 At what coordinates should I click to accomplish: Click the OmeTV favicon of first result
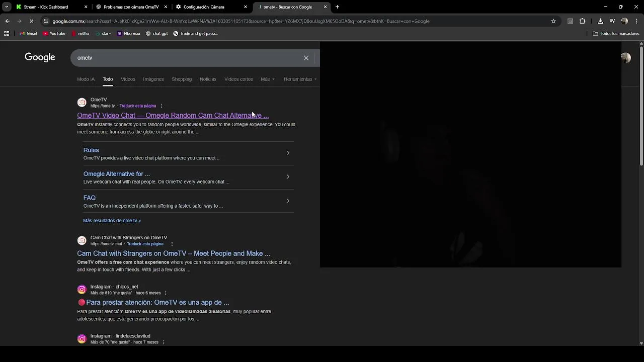coord(82,103)
